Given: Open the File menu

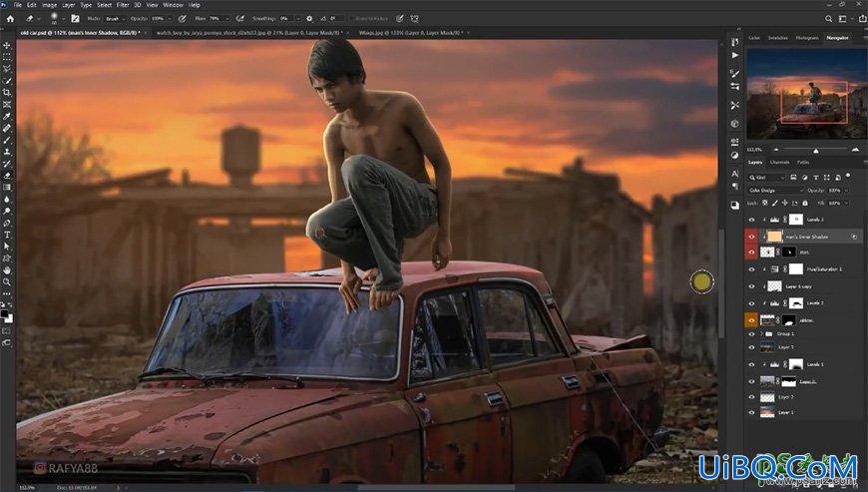Looking at the screenshot, I should pyautogui.click(x=18, y=5).
